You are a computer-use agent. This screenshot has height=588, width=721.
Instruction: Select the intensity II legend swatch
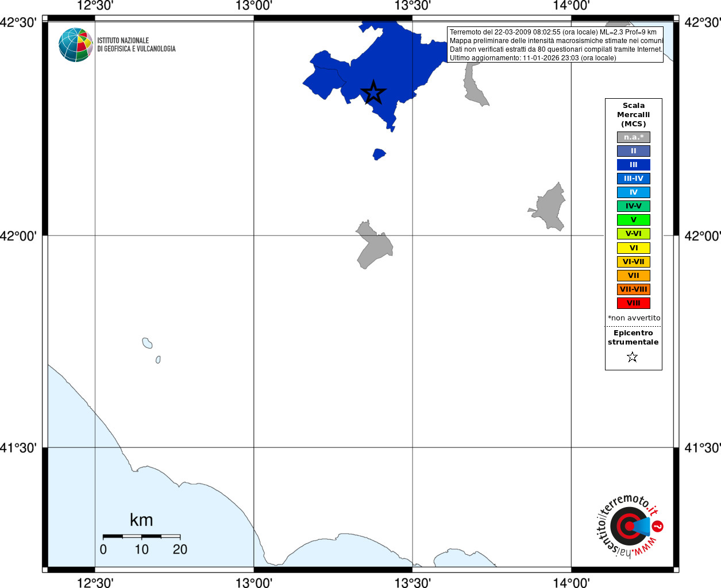pyautogui.click(x=634, y=151)
